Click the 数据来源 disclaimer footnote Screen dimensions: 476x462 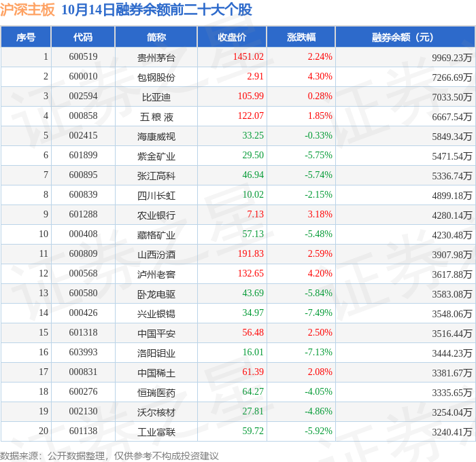[109, 456]
